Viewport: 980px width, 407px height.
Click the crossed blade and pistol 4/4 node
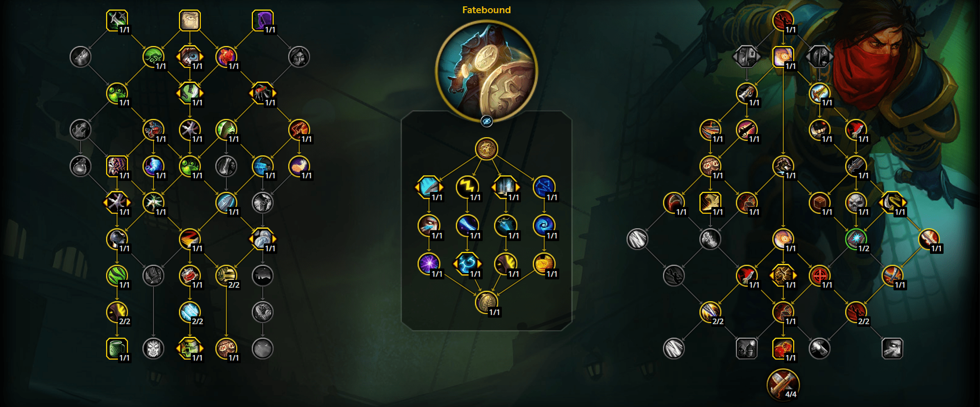click(783, 384)
